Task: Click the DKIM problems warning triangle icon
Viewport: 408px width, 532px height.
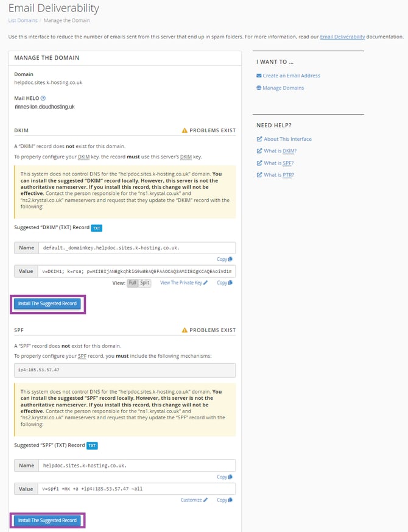Action: 185,130
